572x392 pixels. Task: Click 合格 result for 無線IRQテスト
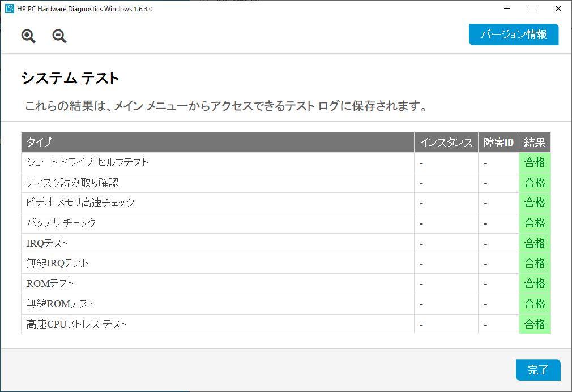click(535, 263)
